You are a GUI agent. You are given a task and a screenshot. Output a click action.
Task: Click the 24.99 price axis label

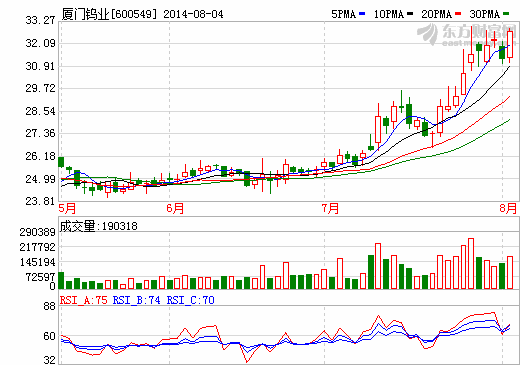pyautogui.click(x=40, y=179)
